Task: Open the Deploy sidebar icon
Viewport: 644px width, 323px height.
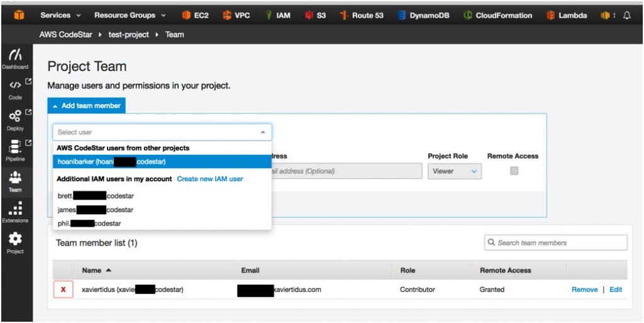Action: (x=15, y=120)
